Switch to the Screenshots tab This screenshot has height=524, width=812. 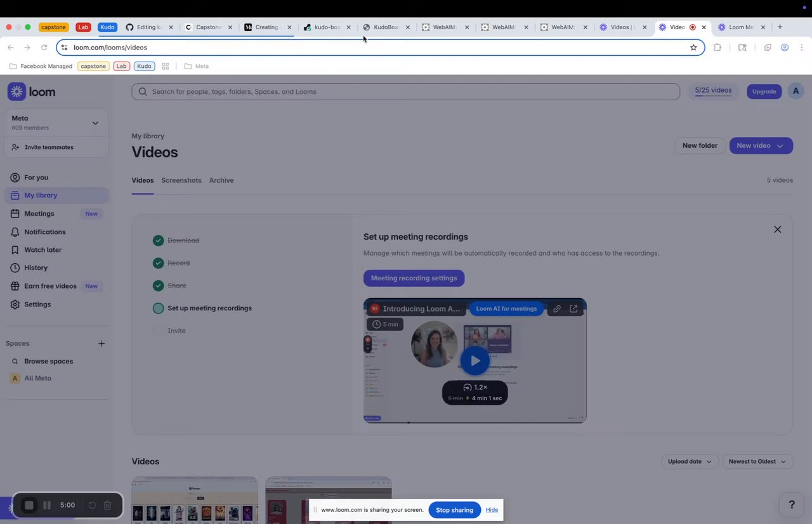tap(181, 180)
